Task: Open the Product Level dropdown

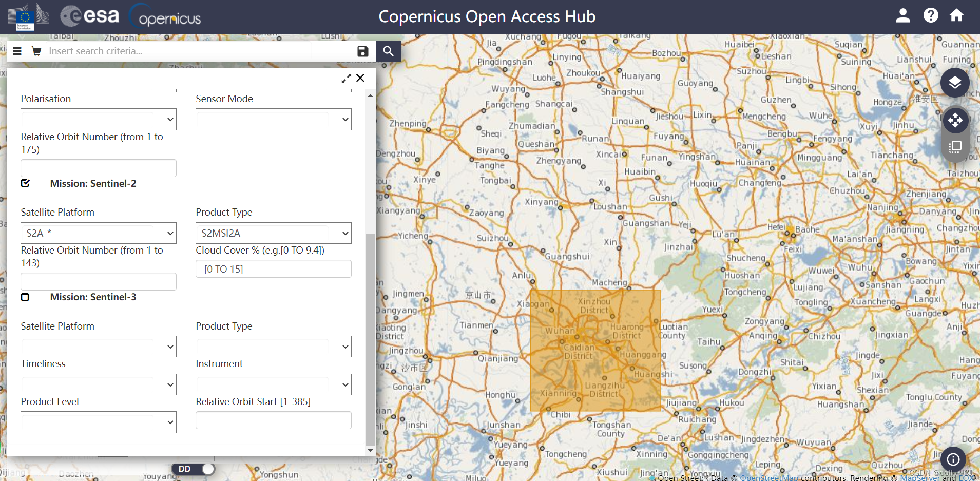Action: click(x=99, y=422)
